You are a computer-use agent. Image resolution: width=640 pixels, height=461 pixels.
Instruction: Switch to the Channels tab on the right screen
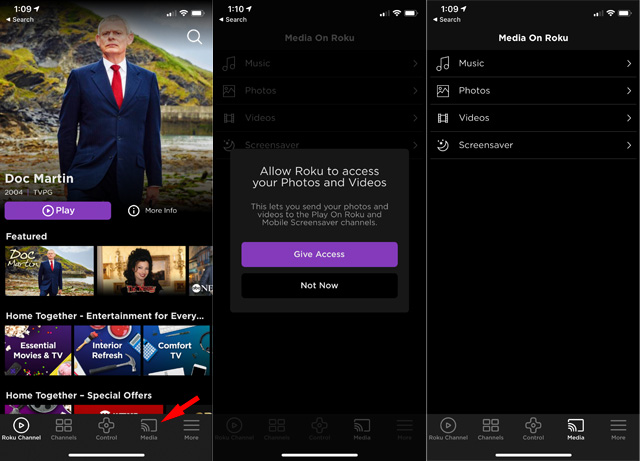(x=491, y=429)
